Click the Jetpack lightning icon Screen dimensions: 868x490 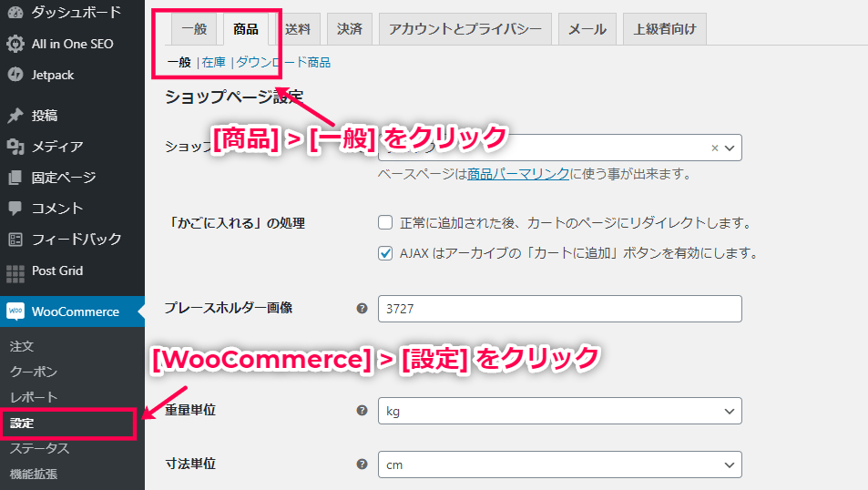click(x=15, y=75)
